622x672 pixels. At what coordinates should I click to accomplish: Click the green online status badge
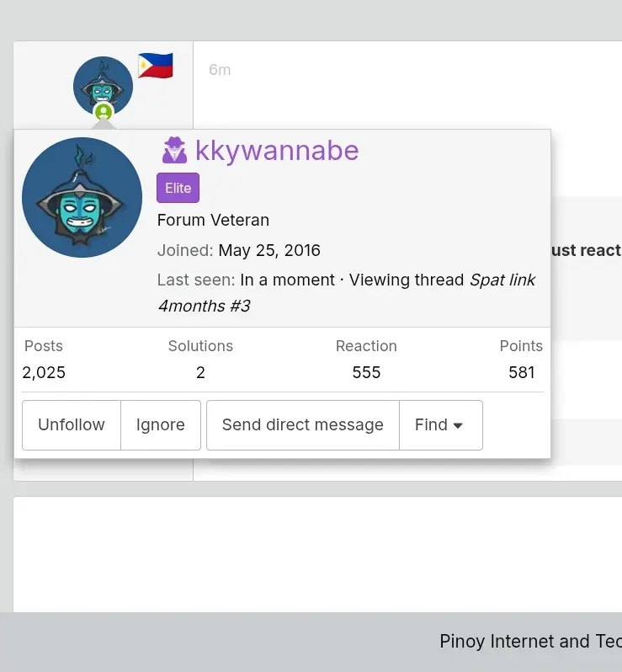point(104,112)
